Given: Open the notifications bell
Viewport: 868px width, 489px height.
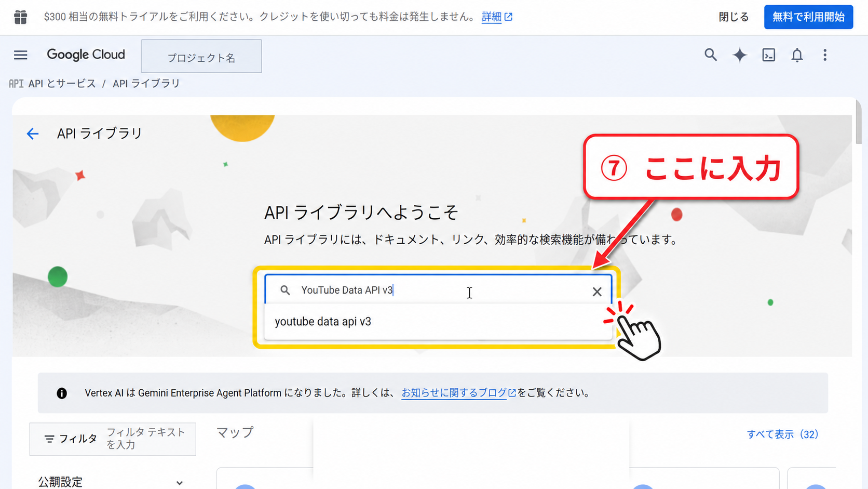Looking at the screenshot, I should tap(797, 55).
